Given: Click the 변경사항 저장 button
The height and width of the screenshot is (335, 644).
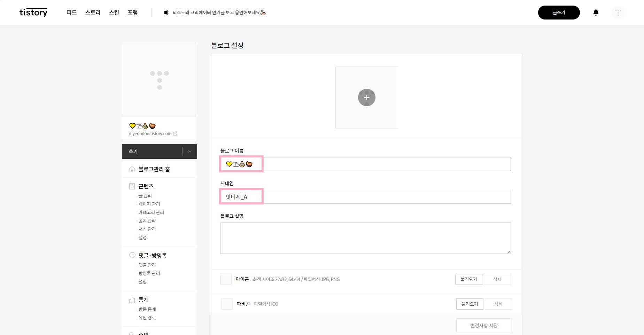Looking at the screenshot, I should pyautogui.click(x=484, y=325).
